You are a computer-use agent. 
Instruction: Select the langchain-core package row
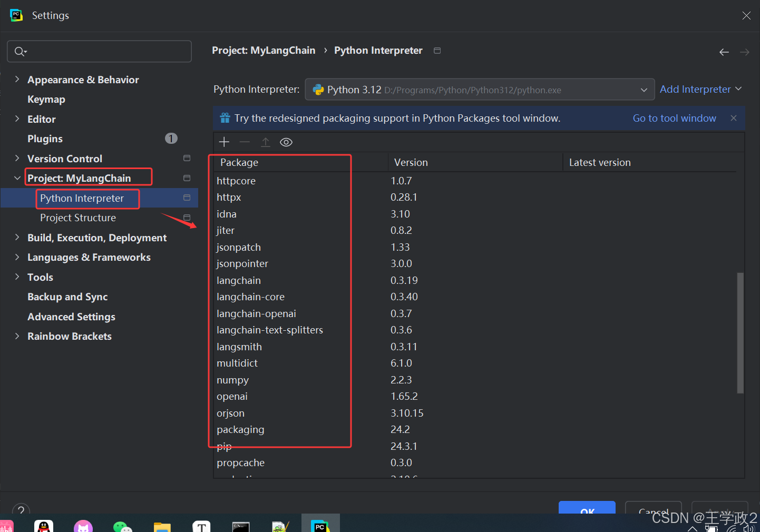click(x=475, y=297)
